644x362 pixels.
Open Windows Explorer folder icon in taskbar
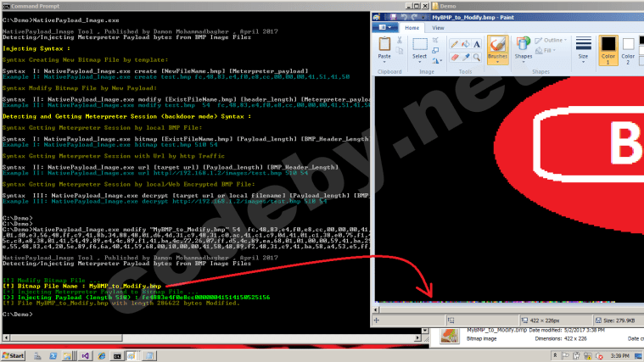(x=68, y=356)
